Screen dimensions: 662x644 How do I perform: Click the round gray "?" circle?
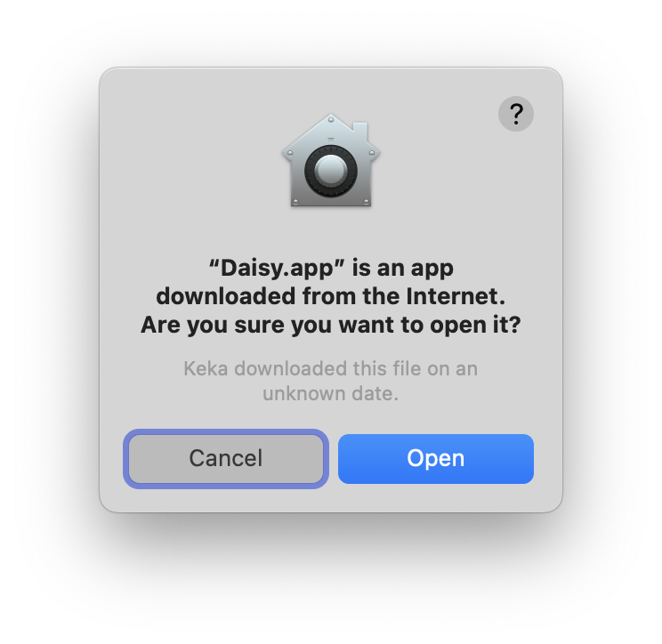pyautogui.click(x=515, y=114)
